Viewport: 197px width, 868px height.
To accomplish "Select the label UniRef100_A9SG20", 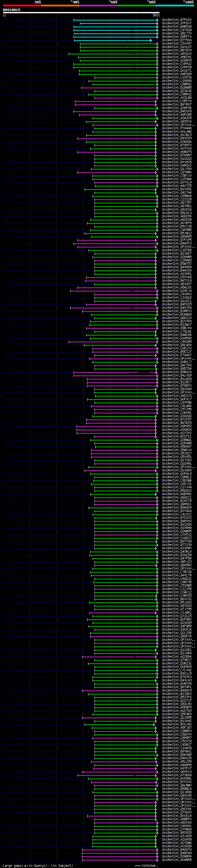I will point(176,54).
